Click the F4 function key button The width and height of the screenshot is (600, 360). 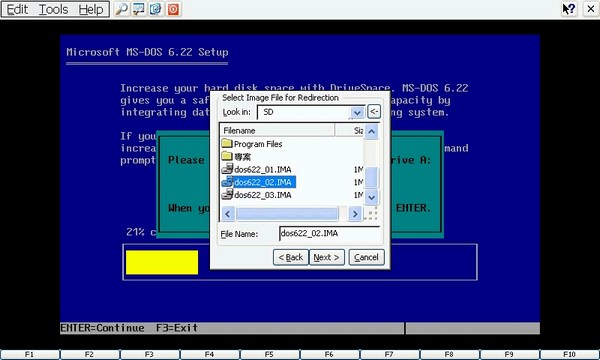point(209,355)
